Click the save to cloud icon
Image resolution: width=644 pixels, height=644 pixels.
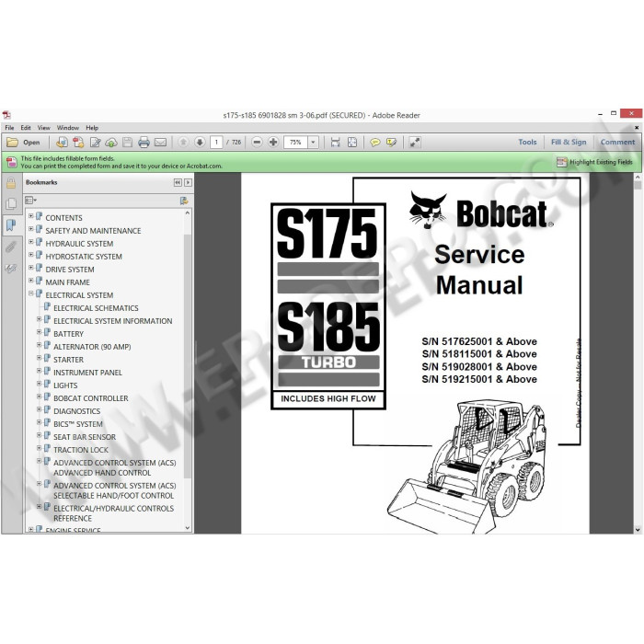111,142
